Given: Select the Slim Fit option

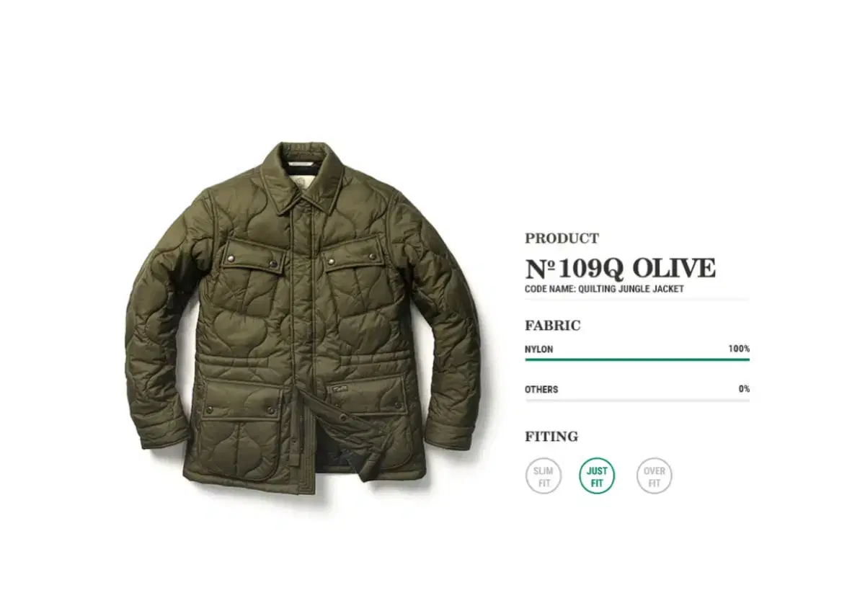Looking at the screenshot, I should pyautogui.click(x=544, y=476).
